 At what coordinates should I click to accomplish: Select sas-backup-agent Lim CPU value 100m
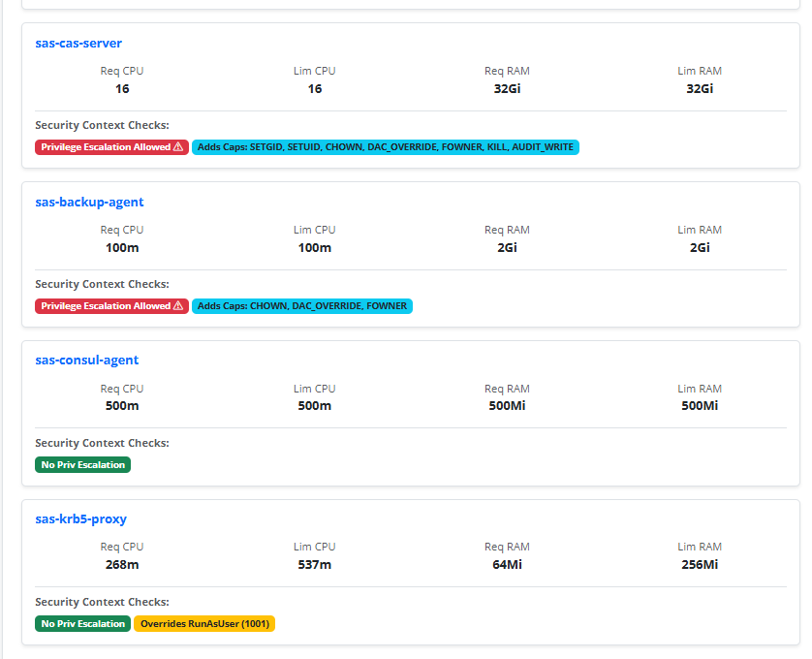315,248
